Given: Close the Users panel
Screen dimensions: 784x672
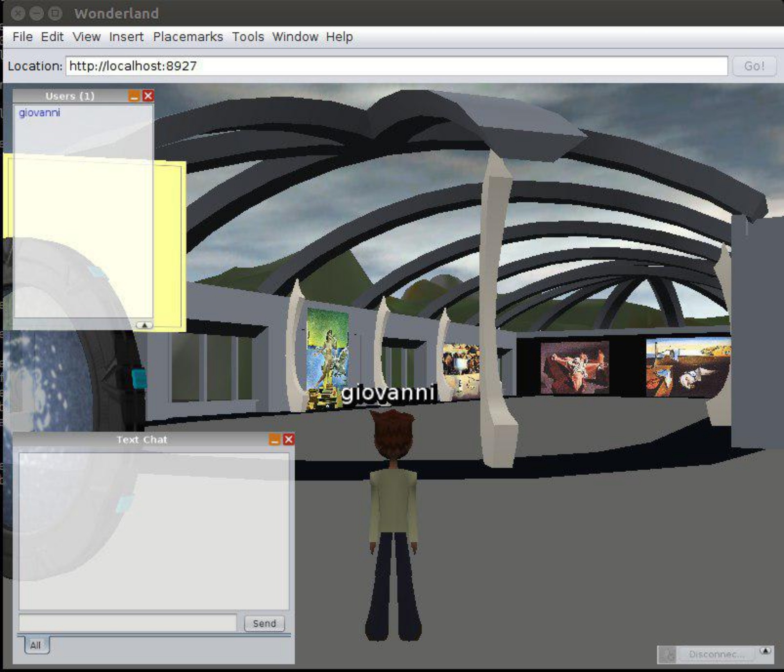Looking at the screenshot, I should (148, 96).
